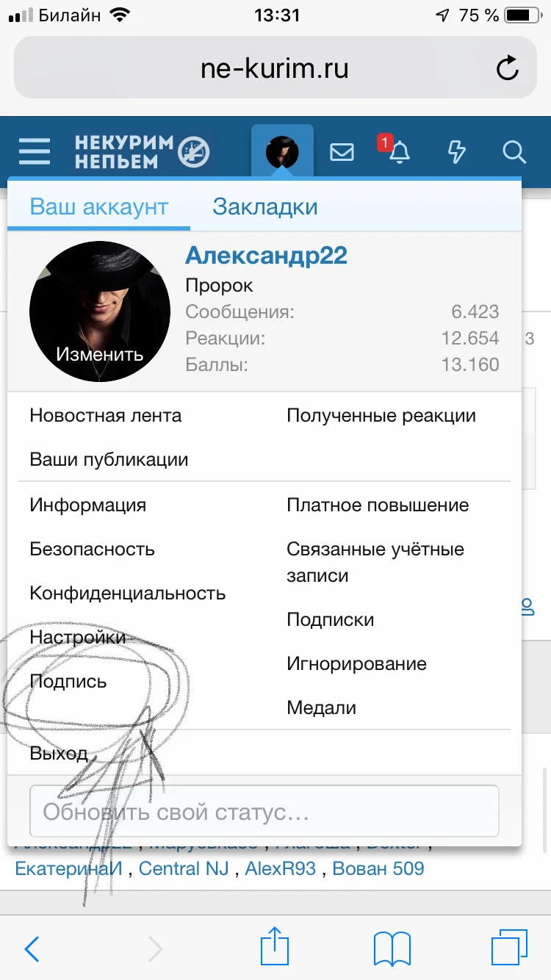The width and height of the screenshot is (551, 980).
Task: Open Ваши публикации
Action: click(109, 460)
